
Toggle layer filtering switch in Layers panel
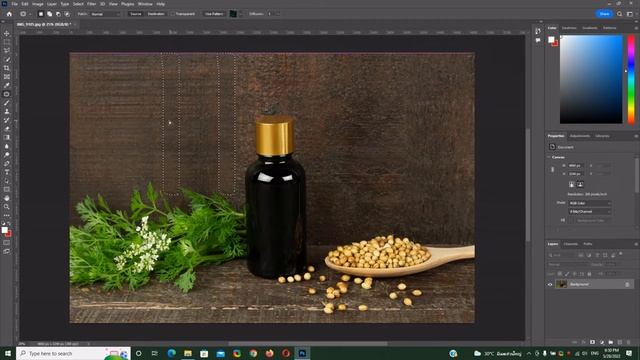[x=620, y=254]
